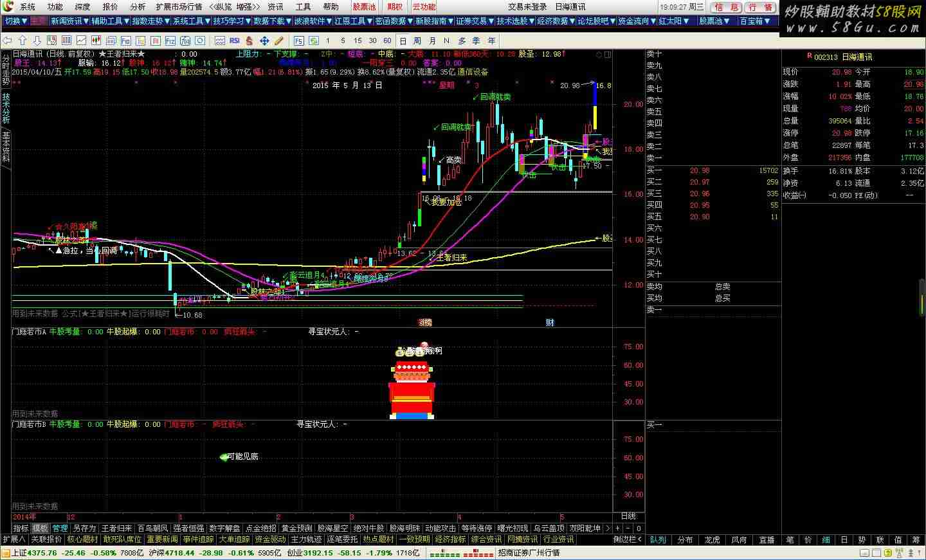Select the pencil drawing tool icon
The image size is (926, 560).
pos(278,41)
